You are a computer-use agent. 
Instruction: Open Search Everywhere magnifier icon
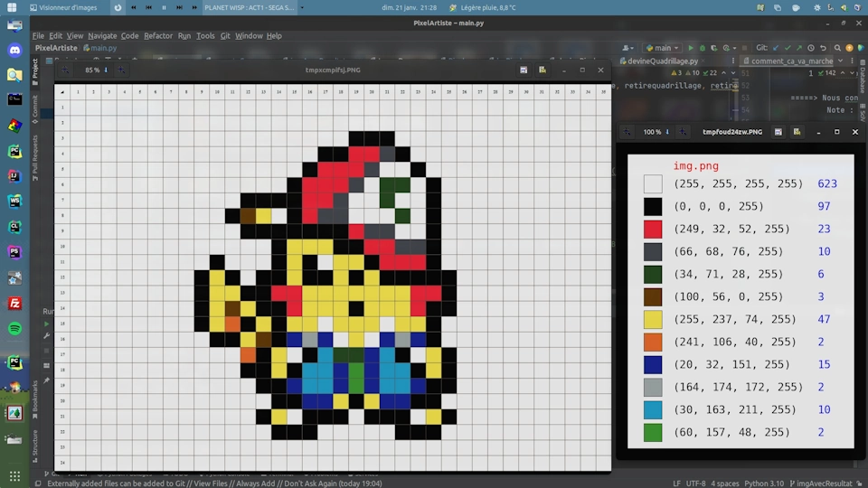click(x=837, y=48)
